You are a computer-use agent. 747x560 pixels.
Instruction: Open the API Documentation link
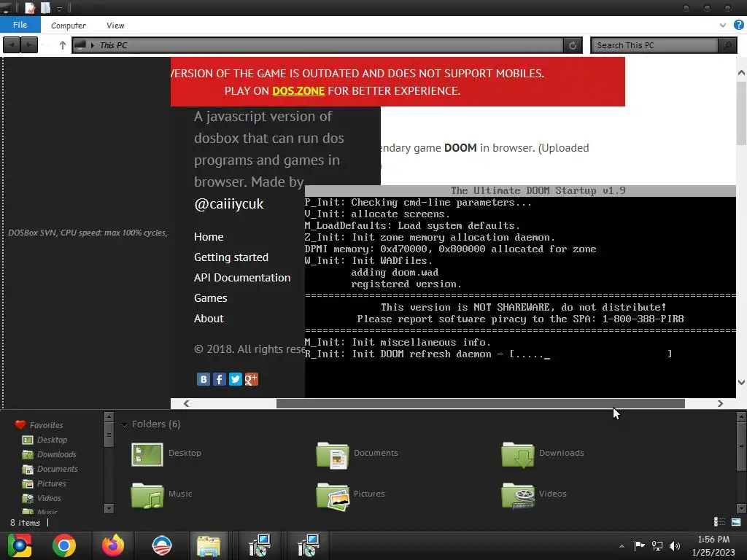tap(242, 278)
